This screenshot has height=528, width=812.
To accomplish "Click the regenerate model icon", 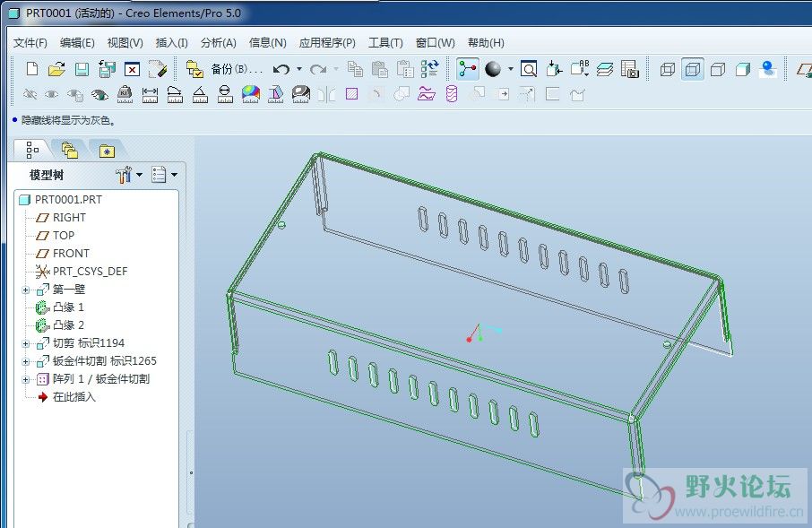I will (430, 69).
